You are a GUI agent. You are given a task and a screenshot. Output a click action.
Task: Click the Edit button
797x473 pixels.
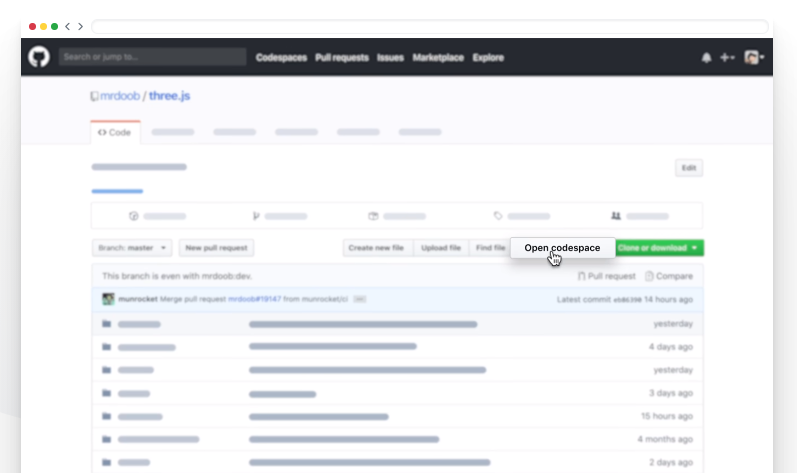pyautogui.click(x=689, y=168)
